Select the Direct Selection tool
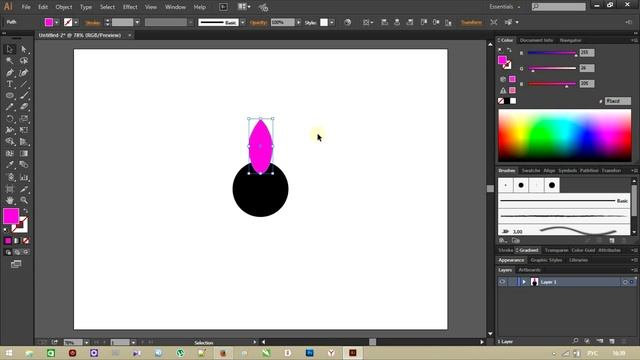Viewport: 640px width, 360px height. (x=24, y=49)
